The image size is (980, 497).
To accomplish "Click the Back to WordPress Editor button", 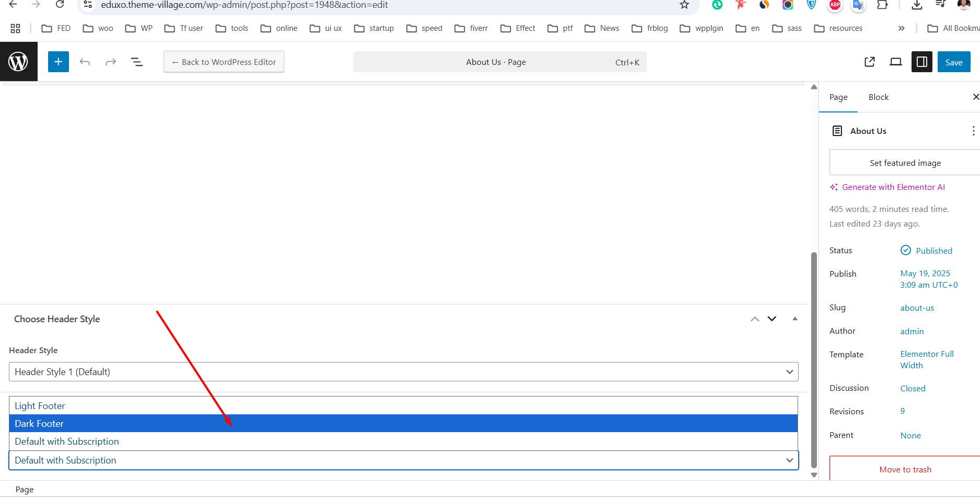I will point(223,61).
